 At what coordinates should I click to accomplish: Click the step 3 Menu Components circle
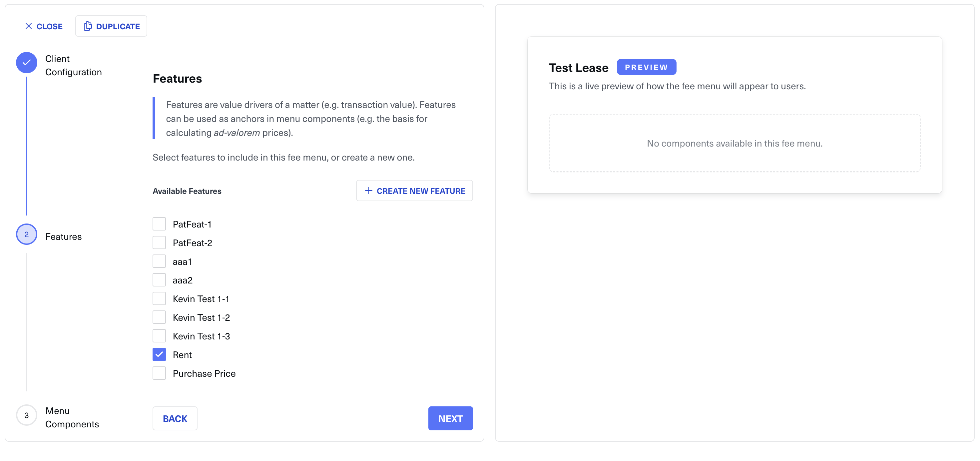coord(27,415)
